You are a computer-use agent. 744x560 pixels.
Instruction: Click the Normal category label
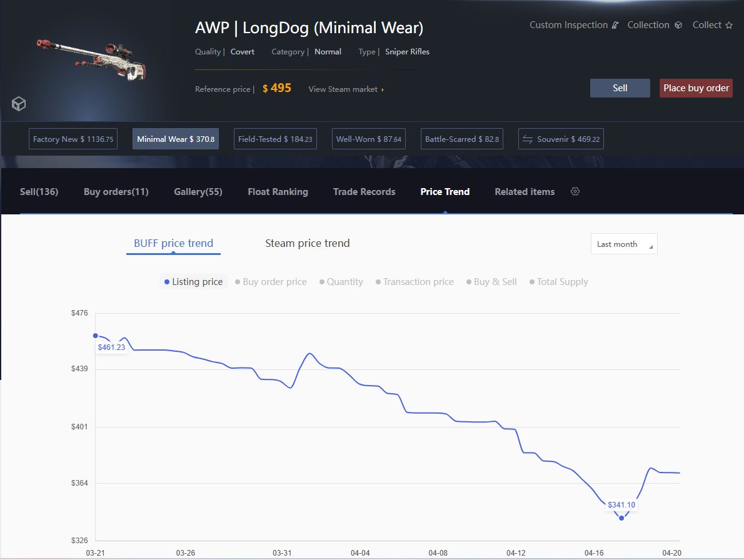click(x=328, y=52)
